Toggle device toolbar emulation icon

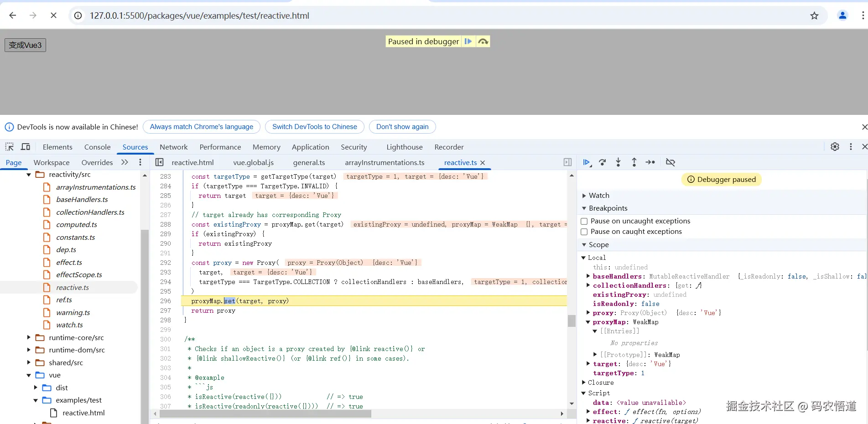pyautogui.click(x=26, y=147)
